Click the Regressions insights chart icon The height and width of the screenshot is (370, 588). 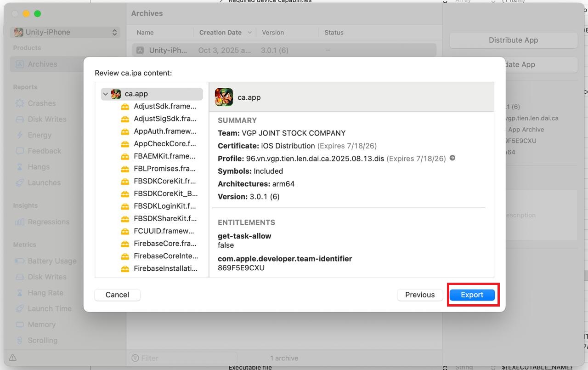coord(19,222)
